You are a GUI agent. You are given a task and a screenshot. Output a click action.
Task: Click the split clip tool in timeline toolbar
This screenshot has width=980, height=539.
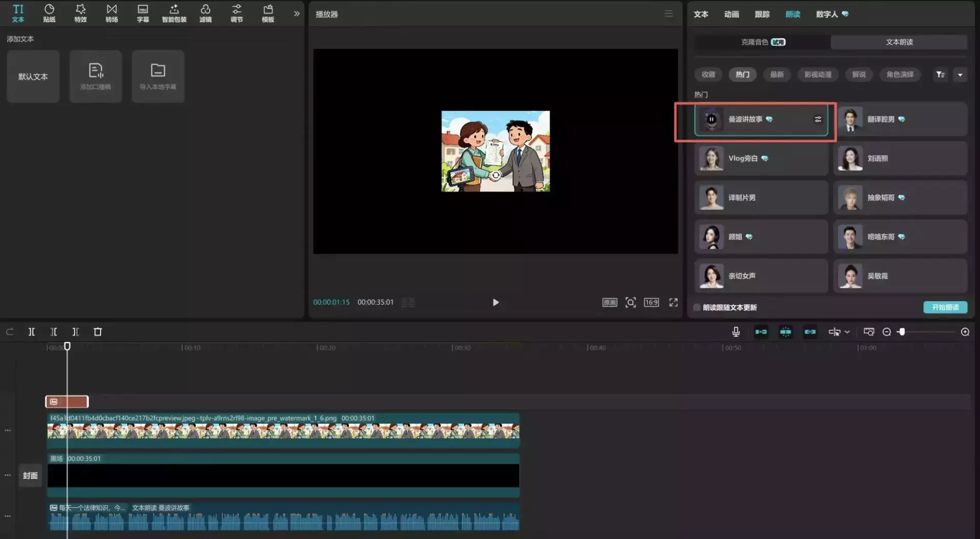[x=32, y=332]
